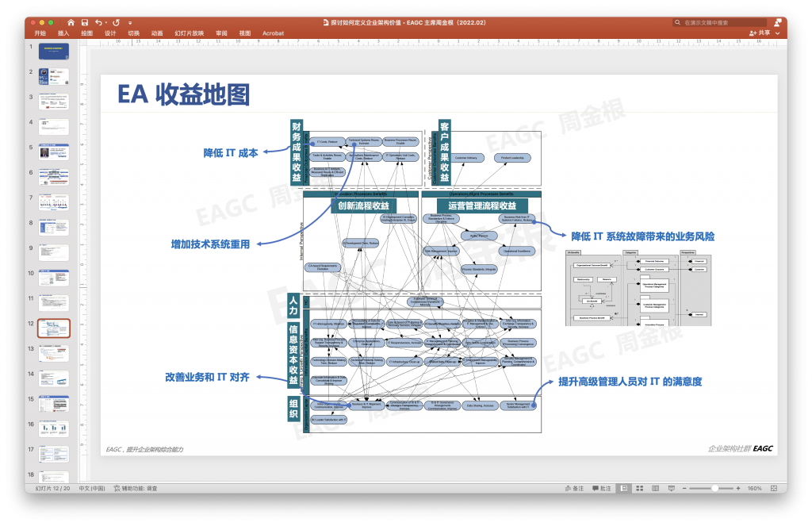Click the 幻灯片 12 / 20 slide counter
Image resolution: width=812 pixels, height=526 pixels.
pyautogui.click(x=53, y=488)
